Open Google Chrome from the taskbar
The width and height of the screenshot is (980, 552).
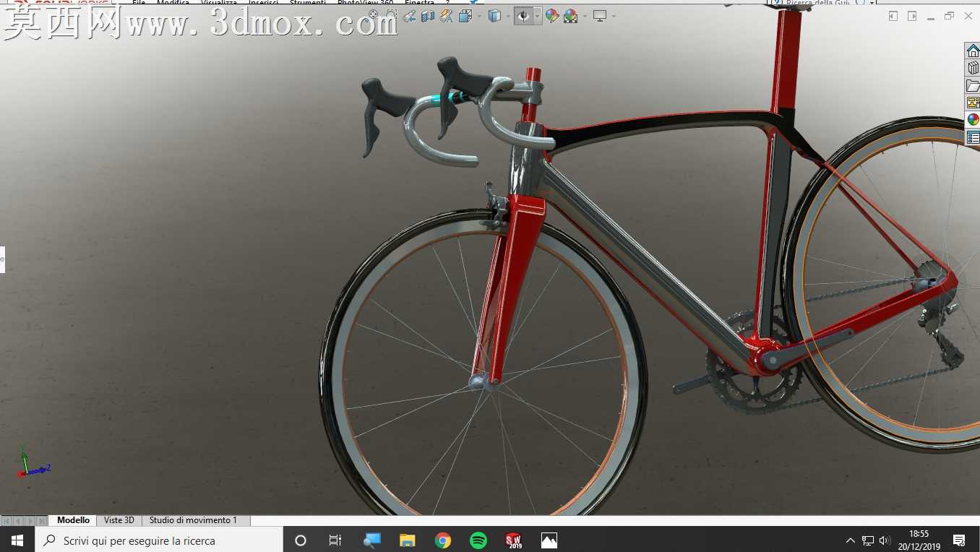pyautogui.click(x=443, y=540)
